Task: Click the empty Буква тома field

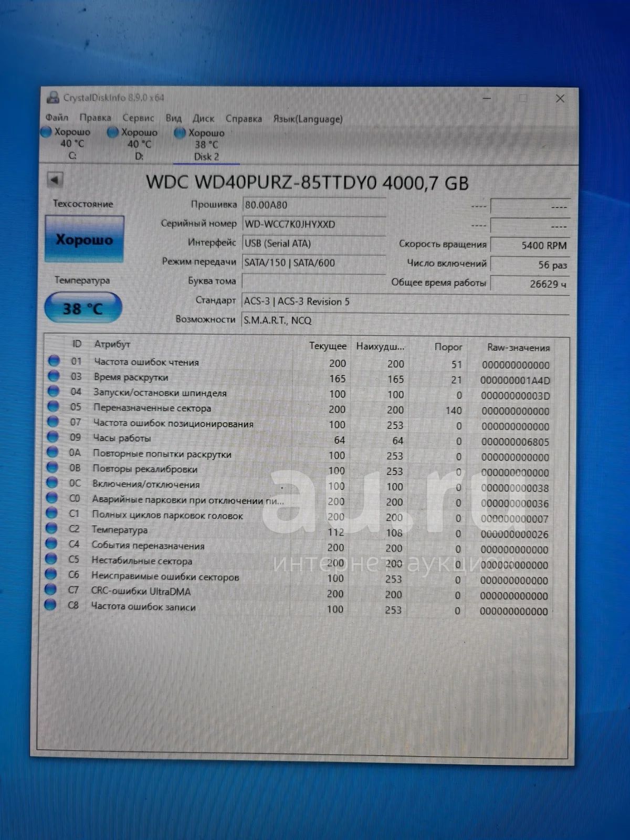Action: [x=314, y=282]
